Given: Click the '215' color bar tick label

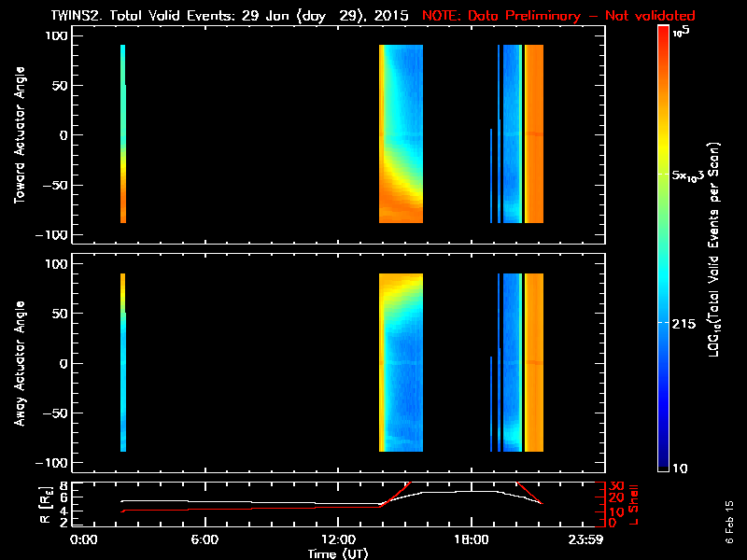Looking at the screenshot, I should pyautogui.click(x=689, y=323).
